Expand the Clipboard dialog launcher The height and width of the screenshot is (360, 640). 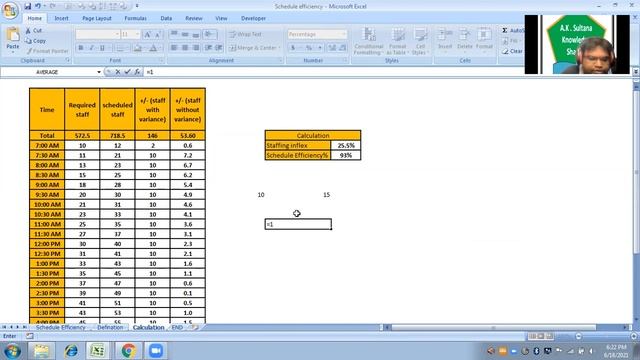point(68,60)
